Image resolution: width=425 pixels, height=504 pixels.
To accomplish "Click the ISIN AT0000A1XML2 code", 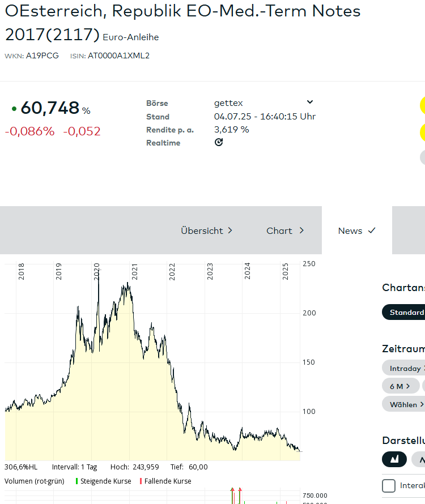I will (x=118, y=55).
